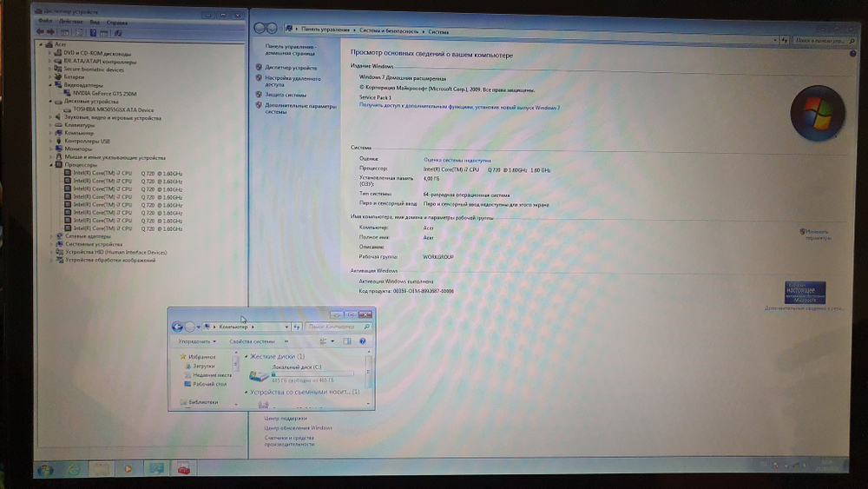Screen dimensions: 868x489
Task: Click the Система и безопасность breadcrumb
Action: click(x=389, y=31)
